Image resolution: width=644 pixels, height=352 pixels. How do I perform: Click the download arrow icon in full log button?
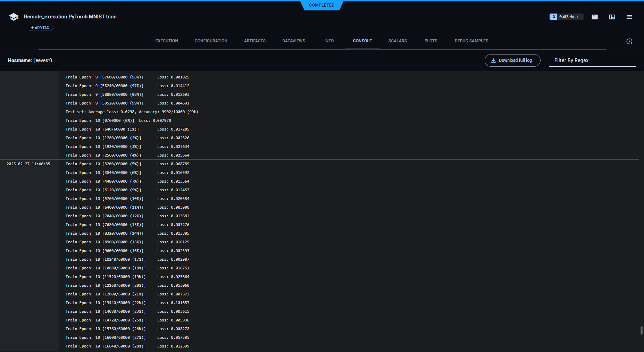[x=493, y=60]
